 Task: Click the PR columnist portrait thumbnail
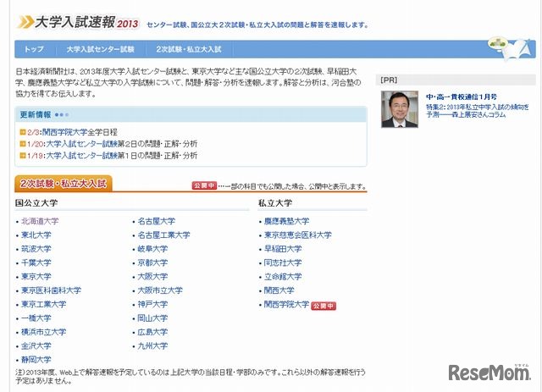[x=400, y=109]
